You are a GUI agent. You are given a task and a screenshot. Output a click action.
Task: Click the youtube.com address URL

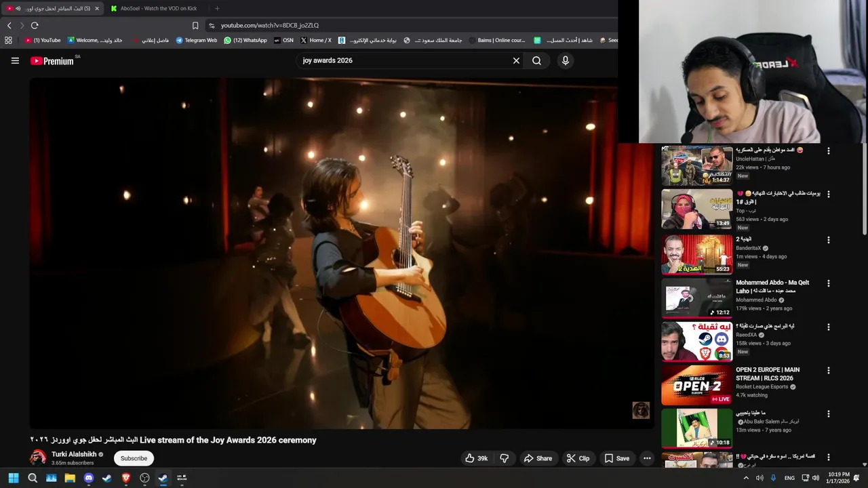click(269, 25)
